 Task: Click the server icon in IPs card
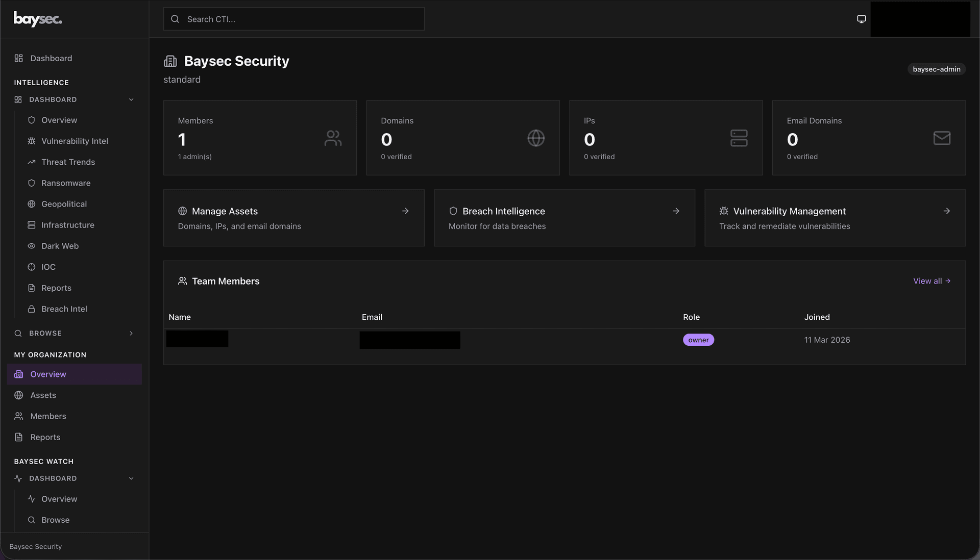coord(739,138)
